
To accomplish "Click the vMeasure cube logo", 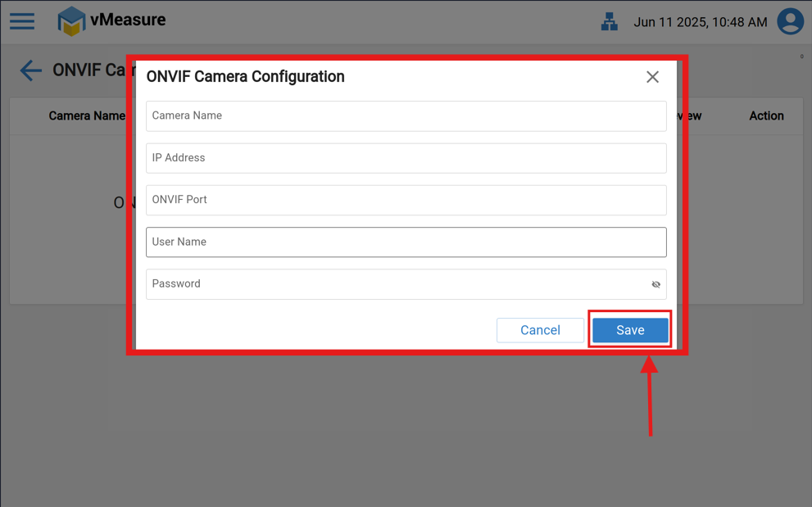I will point(71,21).
